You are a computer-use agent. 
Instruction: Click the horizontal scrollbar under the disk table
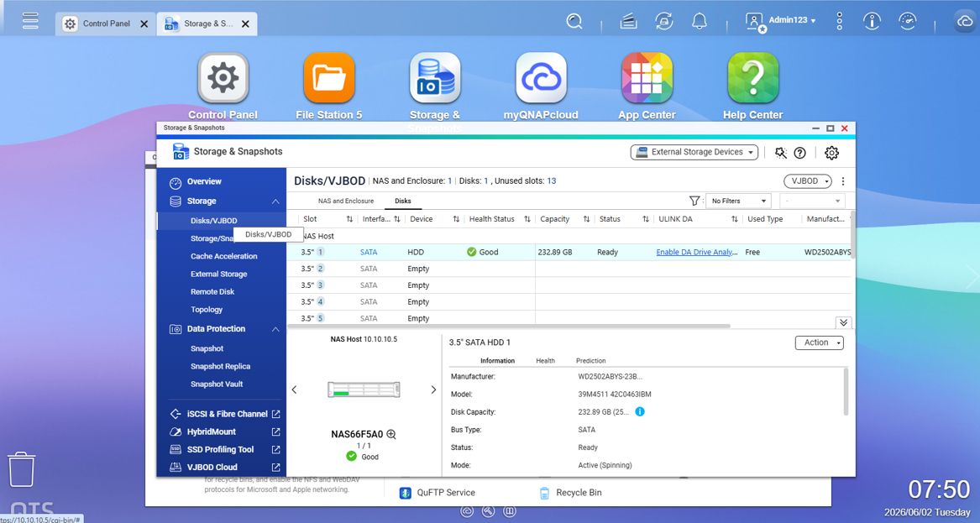(509, 326)
